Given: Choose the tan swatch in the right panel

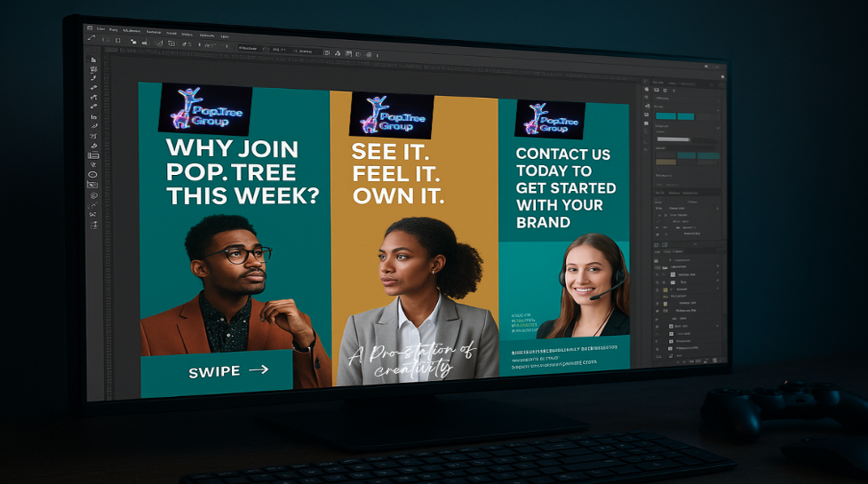Looking at the screenshot, I should tap(666, 162).
